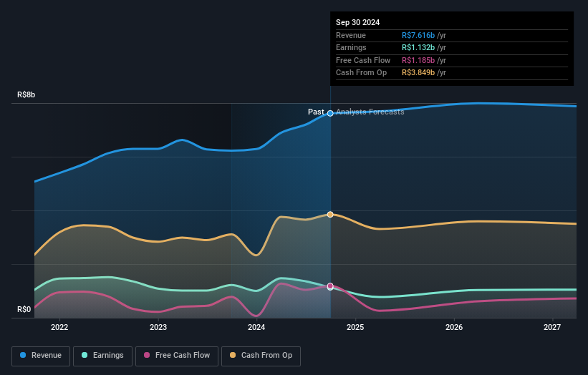Click the 'Cash From Op' row label in tooltip
Viewport: 588px width, 375px height.
(361, 73)
